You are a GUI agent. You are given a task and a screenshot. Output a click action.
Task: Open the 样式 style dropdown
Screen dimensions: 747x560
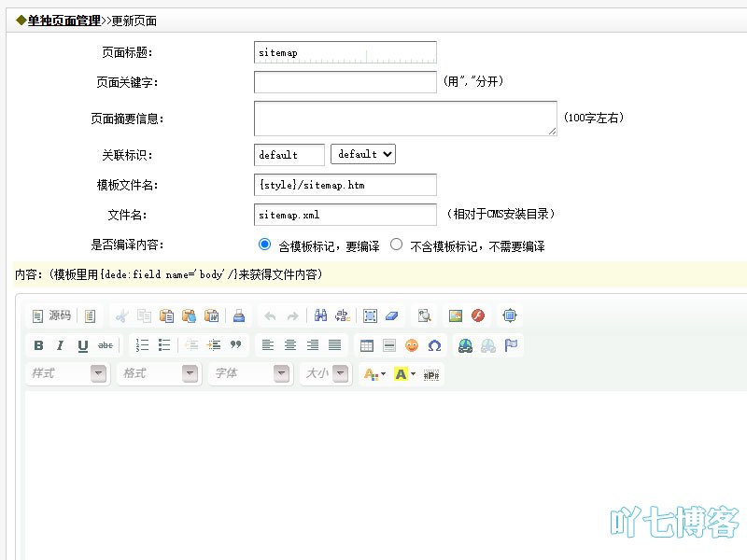(67, 374)
